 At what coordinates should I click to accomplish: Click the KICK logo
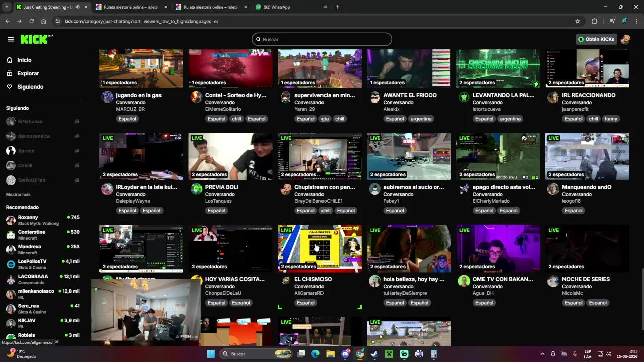click(36, 39)
